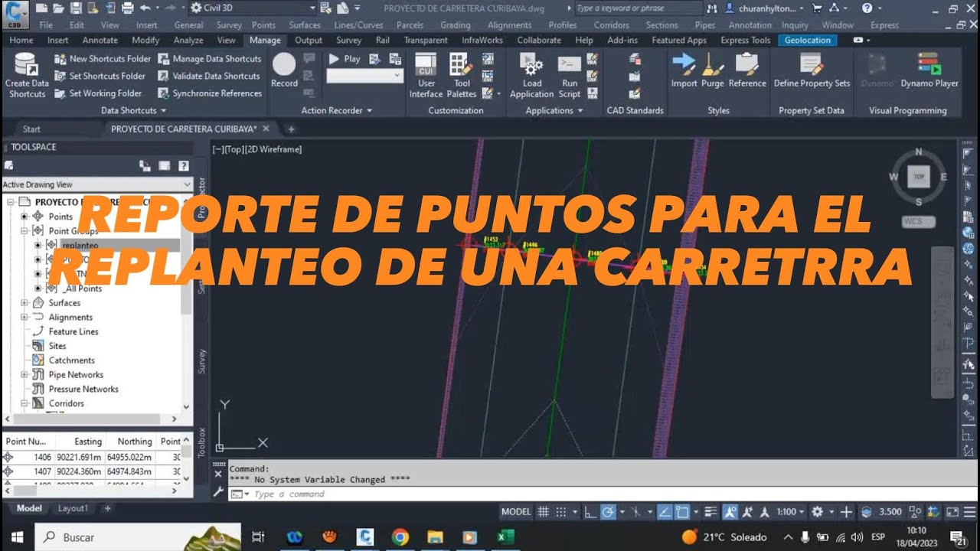This screenshot has height=551, width=980.
Task: Click the Toolspace help question icon
Action: tap(184, 165)
